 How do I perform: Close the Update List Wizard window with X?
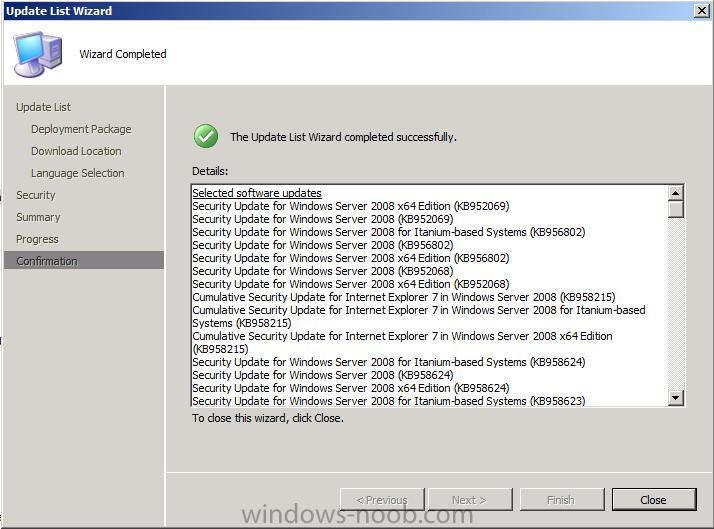pyautogui.click(x=702, y=10)
